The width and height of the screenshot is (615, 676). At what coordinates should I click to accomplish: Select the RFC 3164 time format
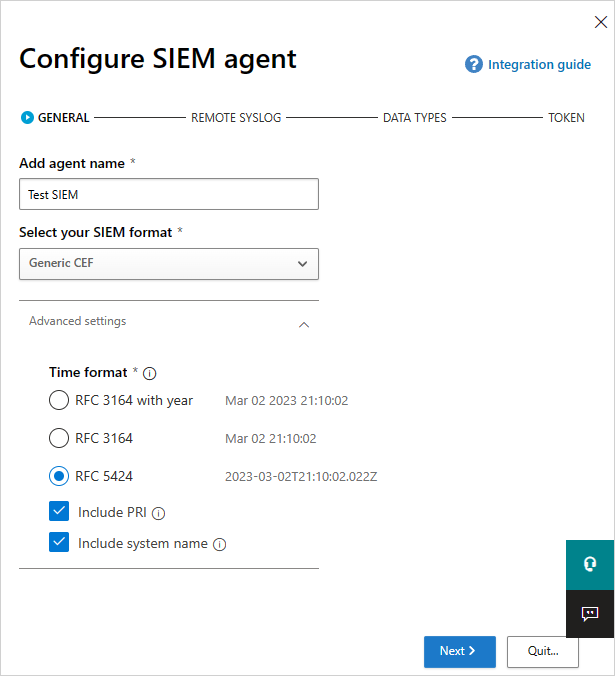pyautogui.click(x=59, y=438)
